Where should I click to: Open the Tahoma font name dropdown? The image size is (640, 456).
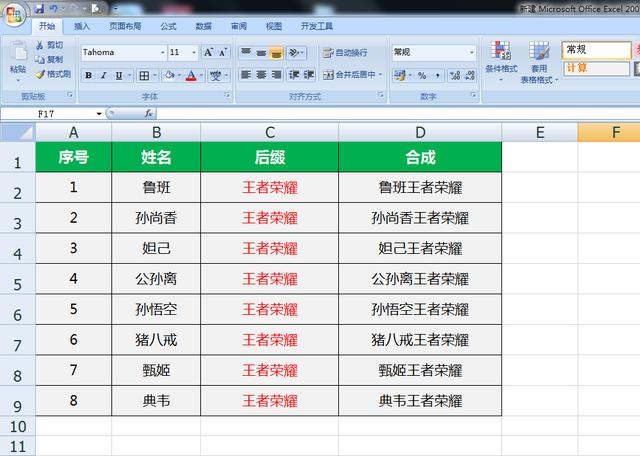162,53
